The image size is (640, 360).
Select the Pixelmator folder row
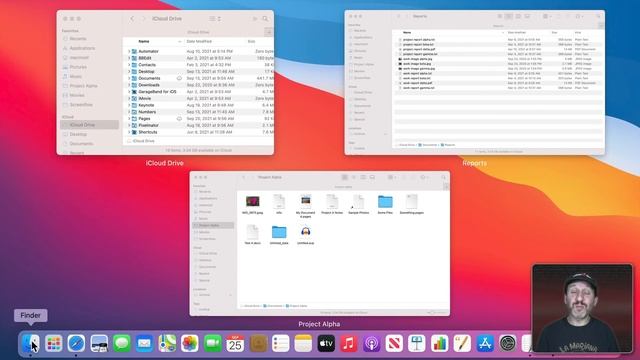coord(198,125)
